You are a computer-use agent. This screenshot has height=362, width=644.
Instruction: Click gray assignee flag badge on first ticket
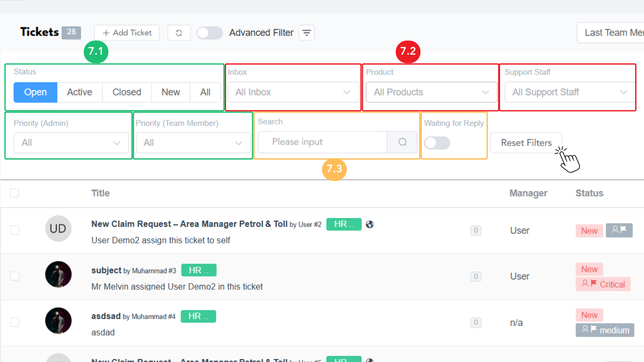click(619, 230)
